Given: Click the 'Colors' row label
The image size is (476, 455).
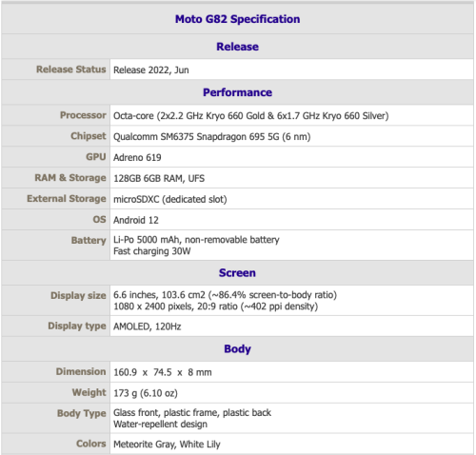Looking at the screenshot, I should (91, 444).
